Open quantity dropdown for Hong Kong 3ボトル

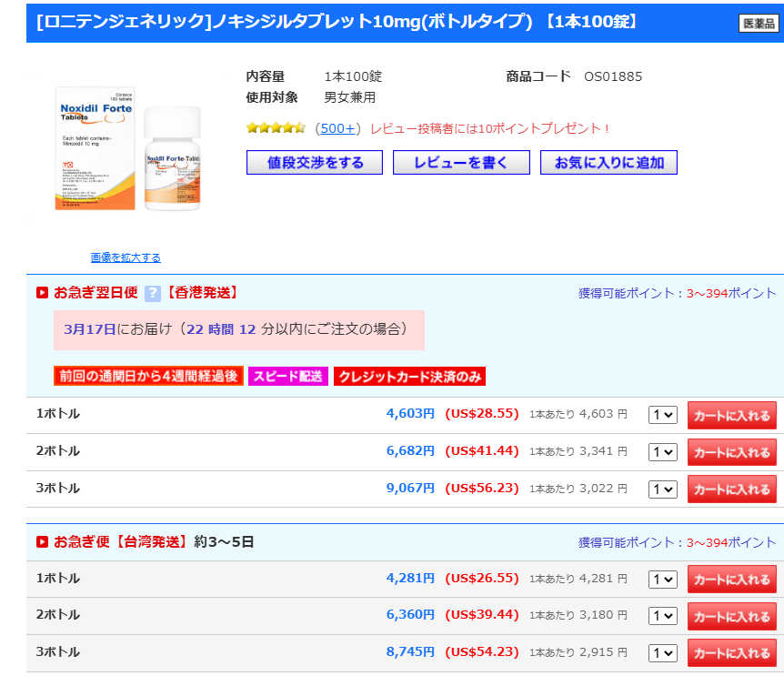coord(662,489)
